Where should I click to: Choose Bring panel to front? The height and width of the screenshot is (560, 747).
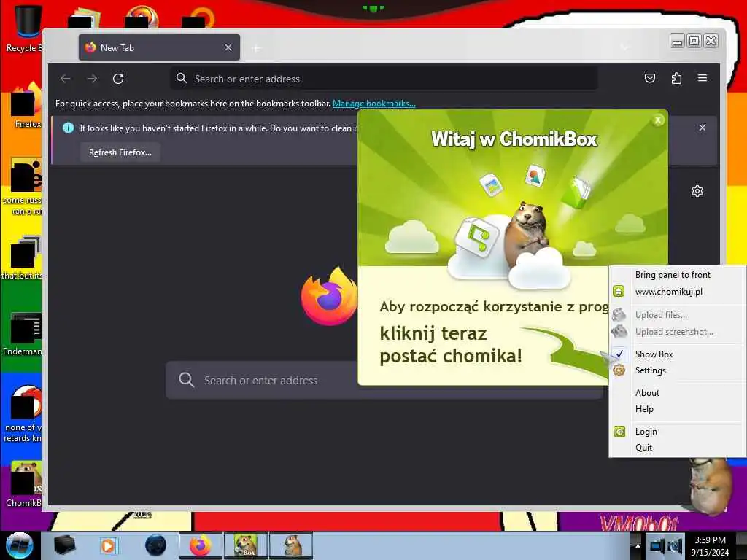pyautogui.click(x=673, y=275)
